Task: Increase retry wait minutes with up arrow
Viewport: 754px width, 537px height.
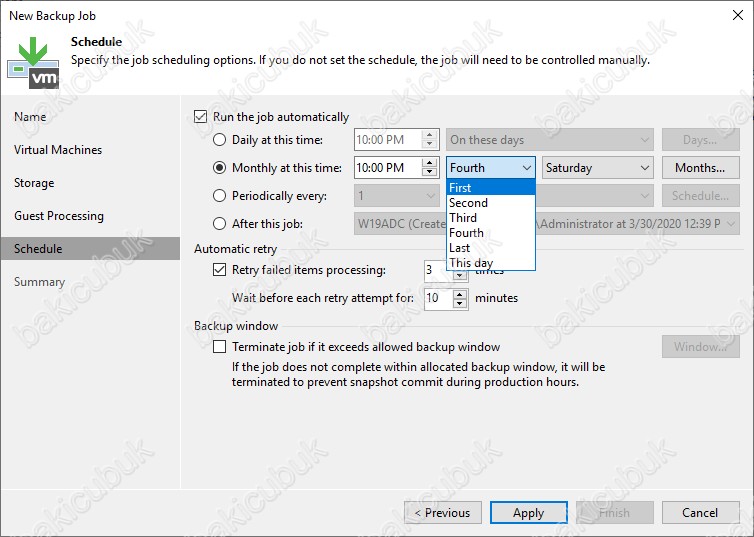Action: tap(460, 294)
